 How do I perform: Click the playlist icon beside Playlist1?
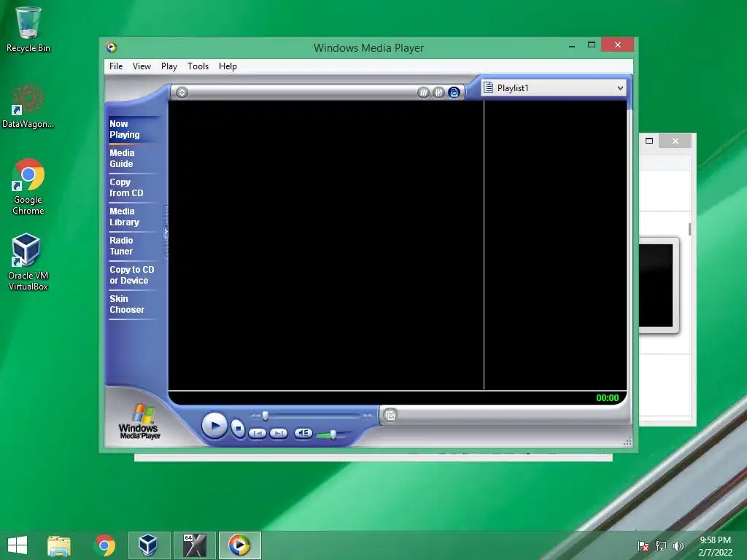point(488,87)
